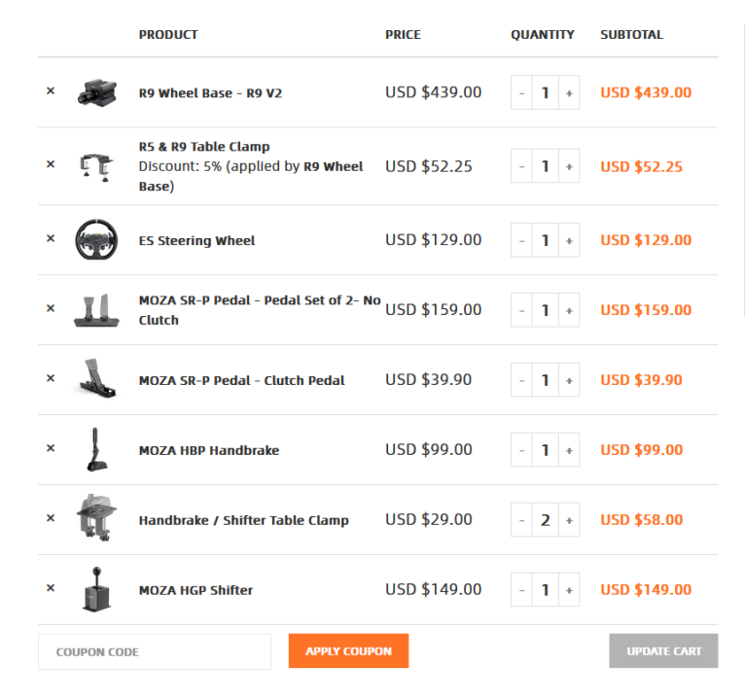Delete MOZA HBP Handbrake row
This screenshot has height=700, width=745.
pyautogui.click(x=51, y=449)
